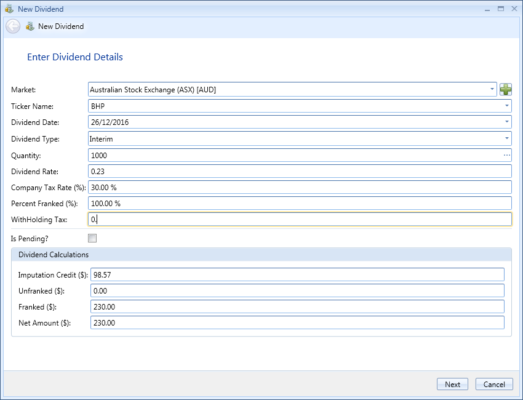Click the Next button
The image size is (523, 400).
[x=452, y=384]
